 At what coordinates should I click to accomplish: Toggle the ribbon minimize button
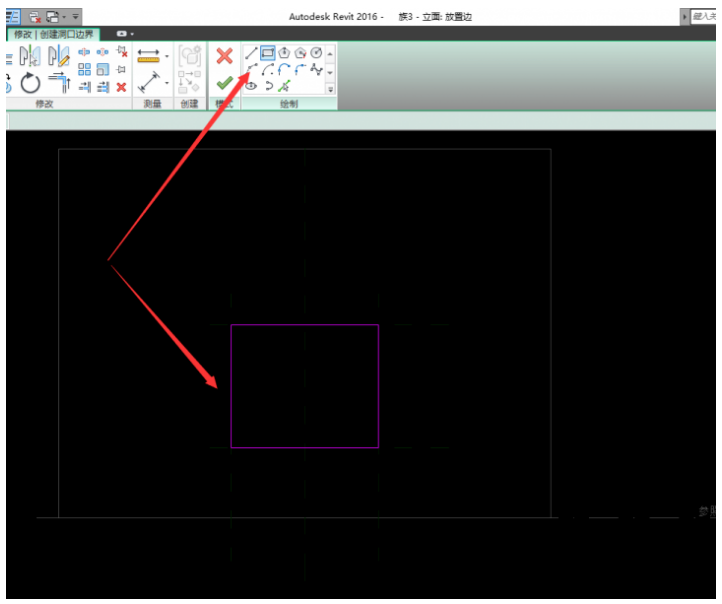click(121, 34)
